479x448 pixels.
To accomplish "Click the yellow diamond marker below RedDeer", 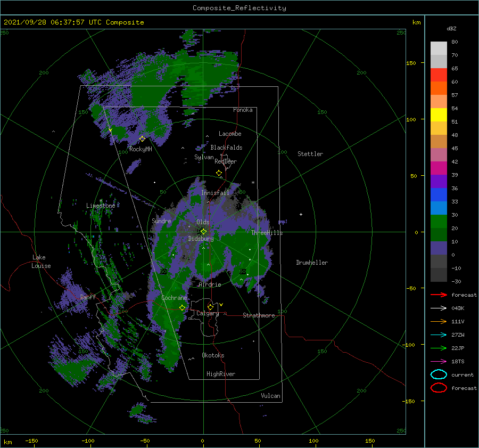I will pos(219,173).
